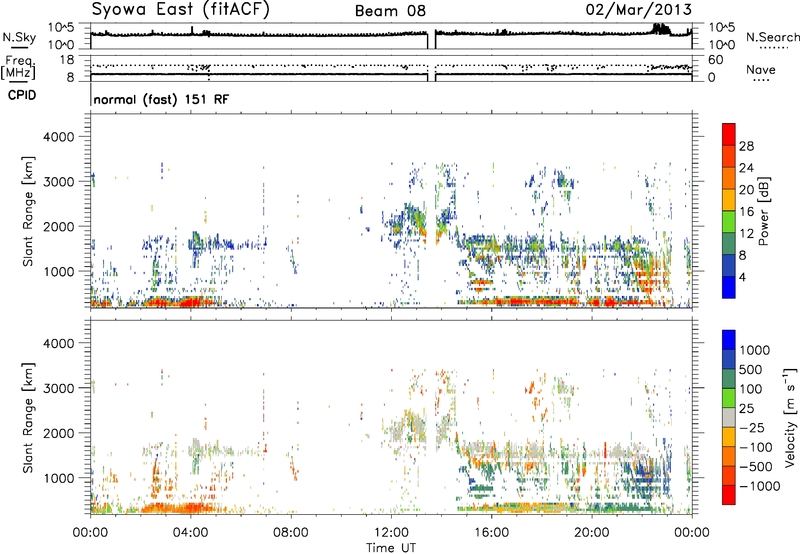
Task: Click the "Freq. [MHz]" axis label
Action: [x=18, y=68]
